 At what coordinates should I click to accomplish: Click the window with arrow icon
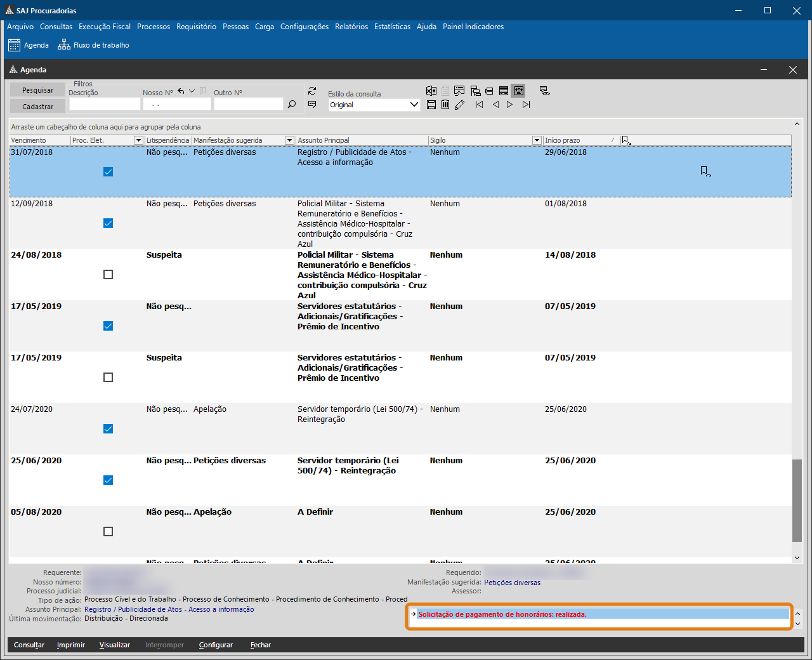(460, 91)
